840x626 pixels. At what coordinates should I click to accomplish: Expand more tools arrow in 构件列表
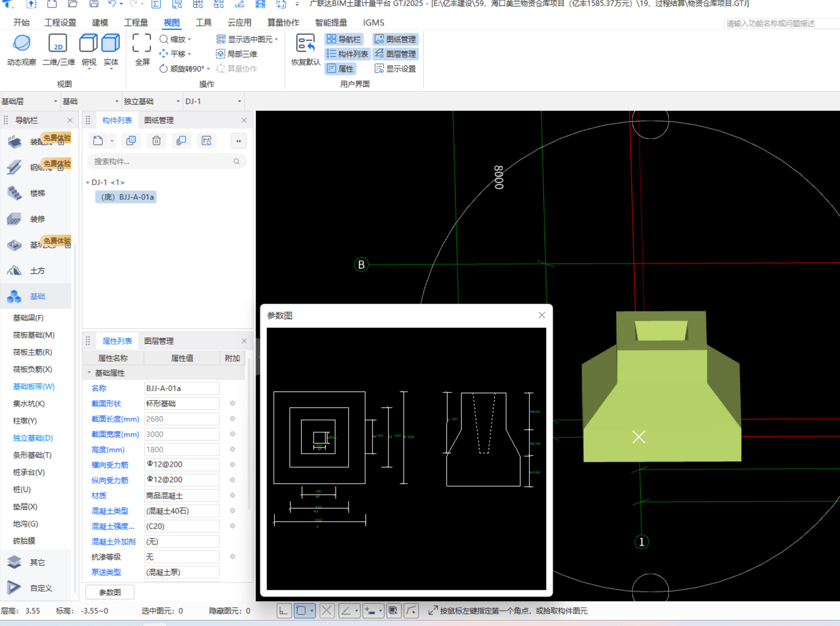point(239,141)
